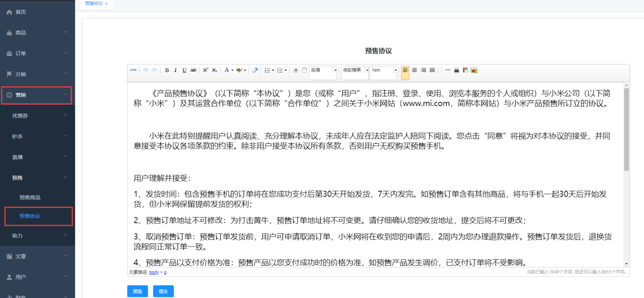The image size is (644, 298).
Task: Toggle underline formatting
Action: pyautogui.click(x=184, y=70)
